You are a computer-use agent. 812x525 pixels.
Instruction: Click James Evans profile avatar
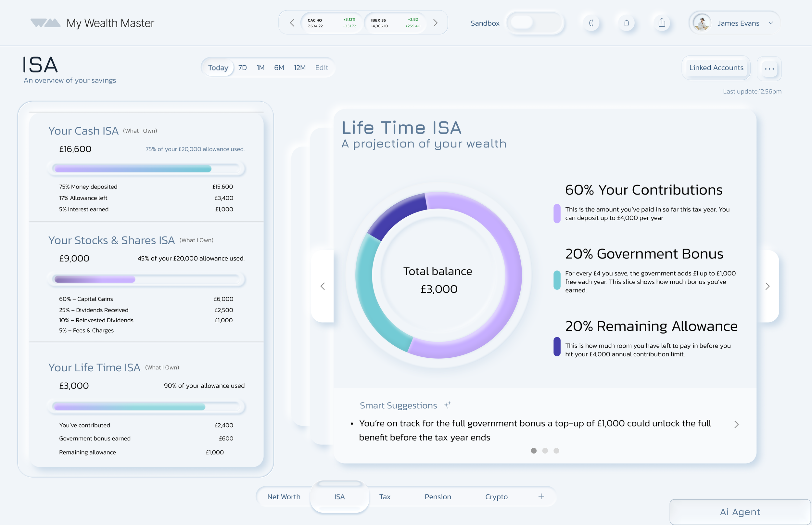click(702, 23)
